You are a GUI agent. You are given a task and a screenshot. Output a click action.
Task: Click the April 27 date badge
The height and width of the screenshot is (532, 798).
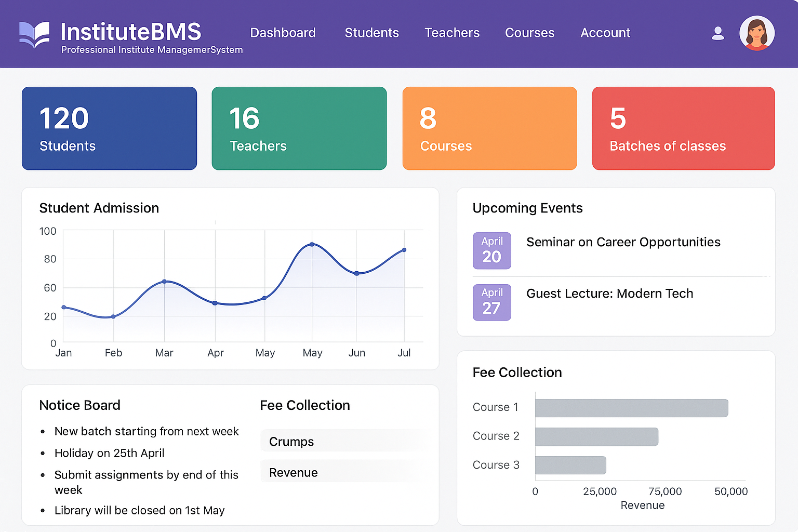pyautogui.click(x=492, y=302)
